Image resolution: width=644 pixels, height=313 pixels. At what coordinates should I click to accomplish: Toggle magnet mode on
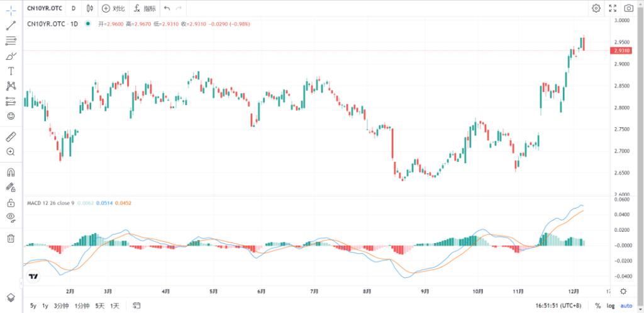point(11,172)
